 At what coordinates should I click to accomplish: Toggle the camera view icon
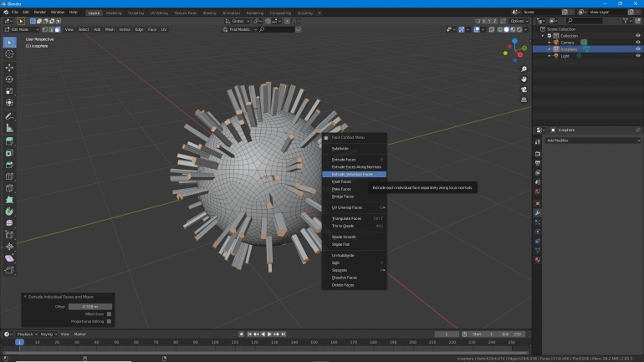coord(524,89)
